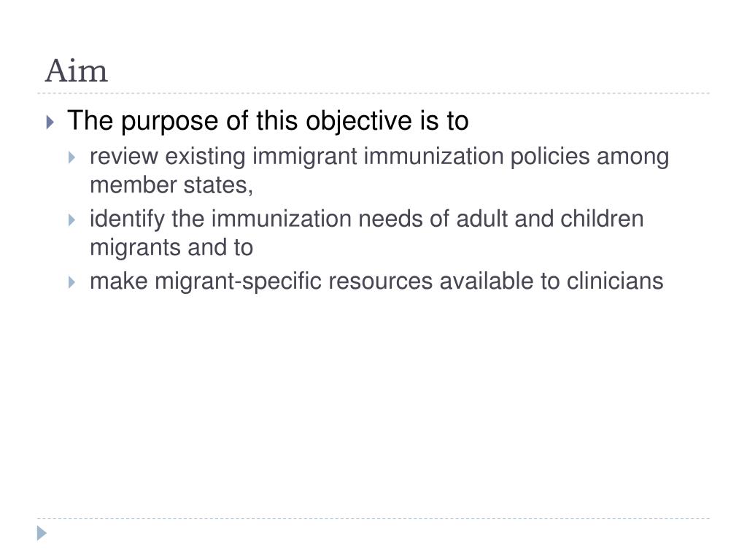Select the bullet arrow before "make migrant-specific"
The height and width of the screenshot is (560, 747).
72,282
